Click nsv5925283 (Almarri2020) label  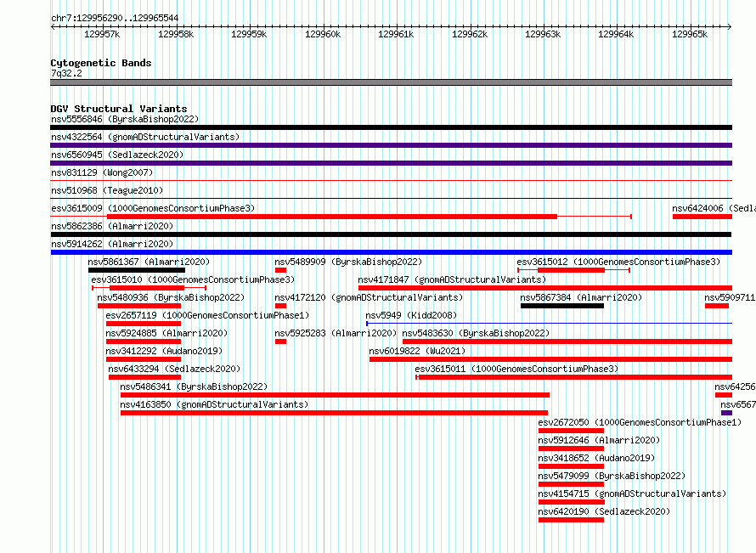point(336,333)
